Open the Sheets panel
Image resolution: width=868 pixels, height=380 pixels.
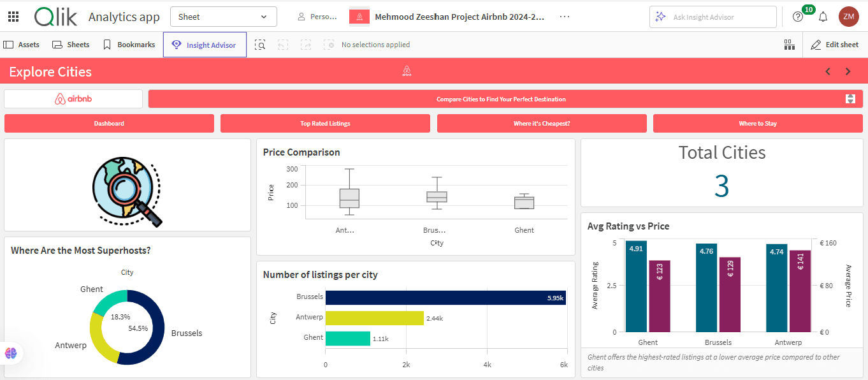click(x=71, y=45)
